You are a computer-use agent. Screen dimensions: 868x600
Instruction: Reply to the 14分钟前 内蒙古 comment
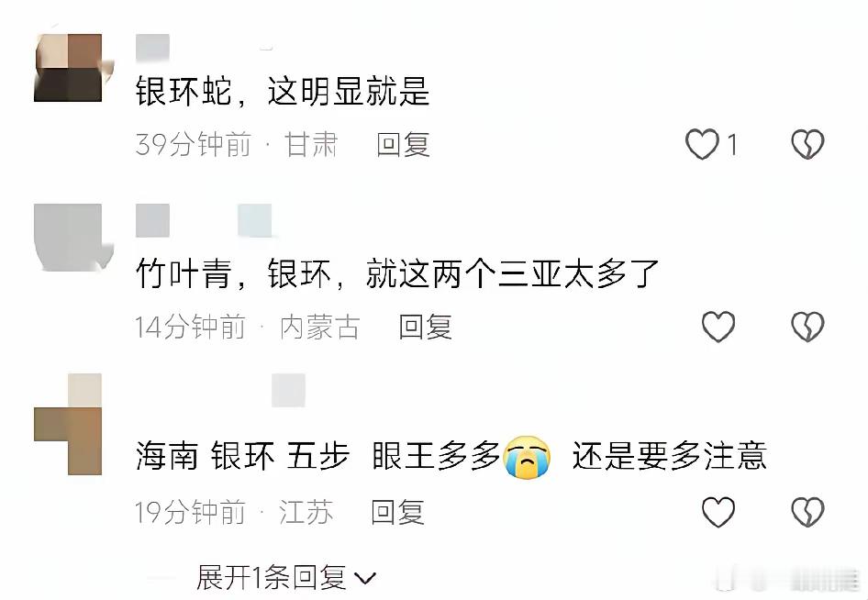coord(425,327)
